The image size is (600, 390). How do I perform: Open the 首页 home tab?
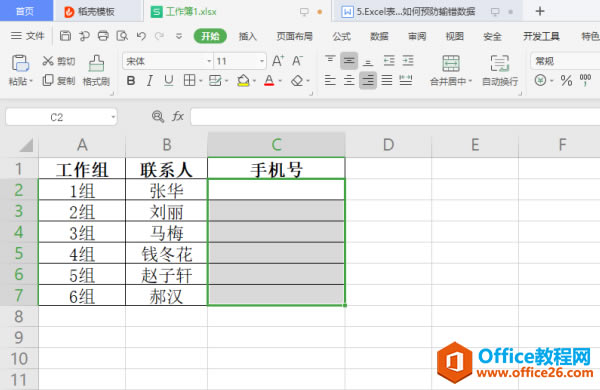coord(25,11)
